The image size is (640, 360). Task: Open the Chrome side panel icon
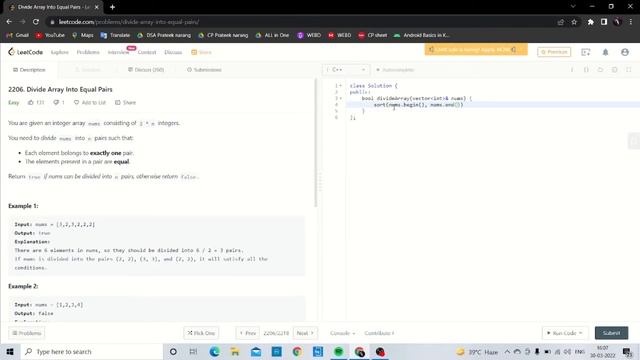(604, 22)
